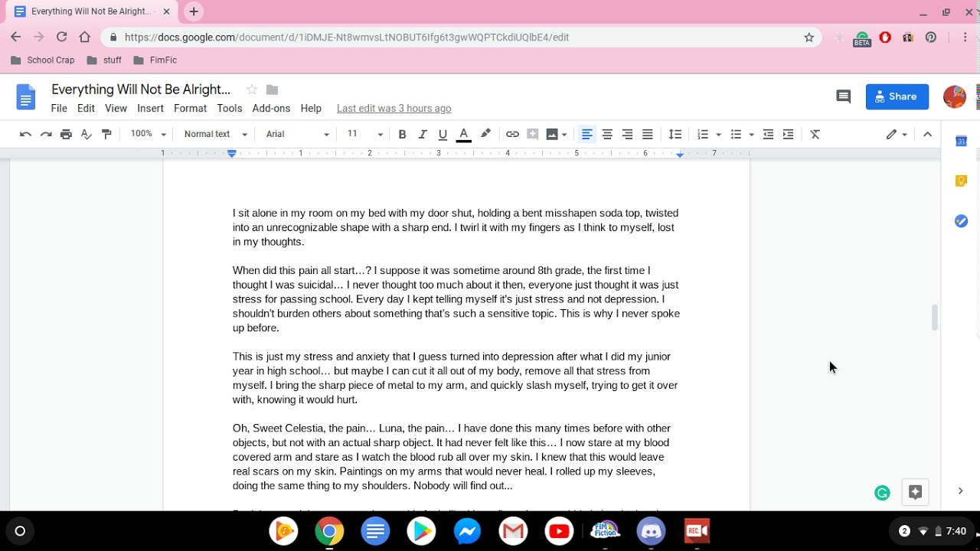Add a comment using the plus box icon
Viewport: 980px width, 551px height.
(533, 134)
